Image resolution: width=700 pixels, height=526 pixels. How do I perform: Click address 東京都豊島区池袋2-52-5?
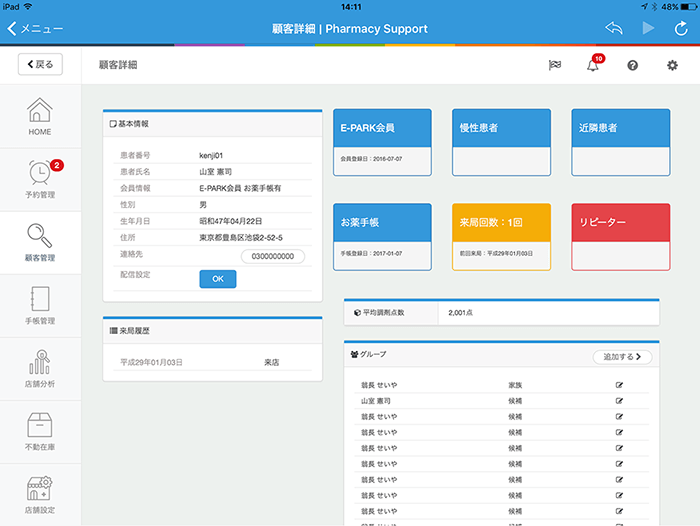[241, 238]
